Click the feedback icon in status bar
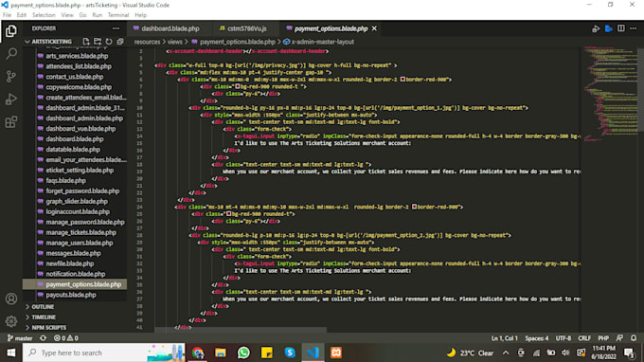Viewport: 644px width, 362px height. 619,338
